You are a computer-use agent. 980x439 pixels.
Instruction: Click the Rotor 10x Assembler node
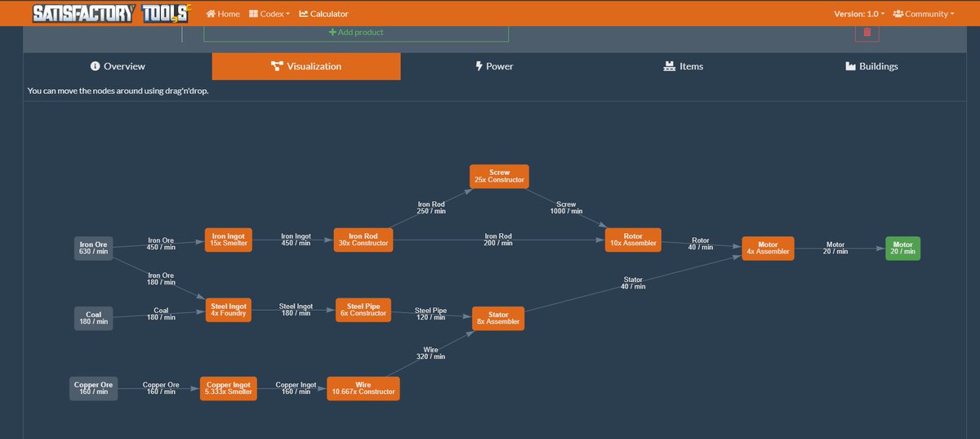coord(633,240)
